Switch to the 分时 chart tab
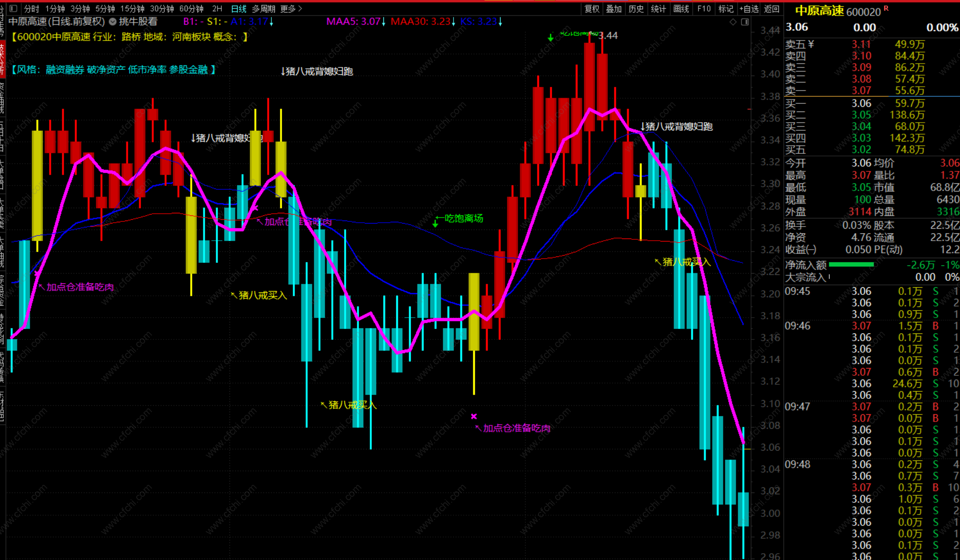The height and width of the screenshot is (560, 960). click(x=31, y=9)
